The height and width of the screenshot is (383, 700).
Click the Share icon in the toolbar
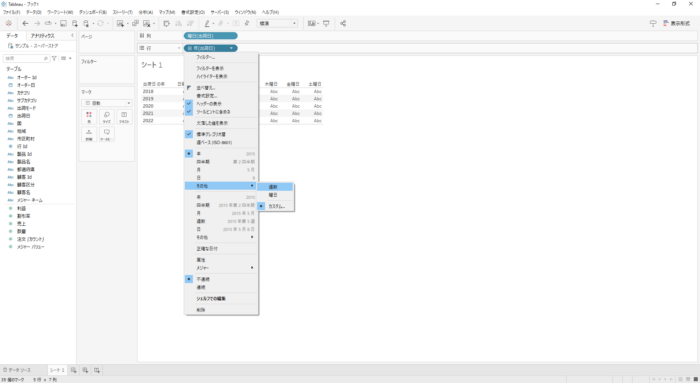343,23
